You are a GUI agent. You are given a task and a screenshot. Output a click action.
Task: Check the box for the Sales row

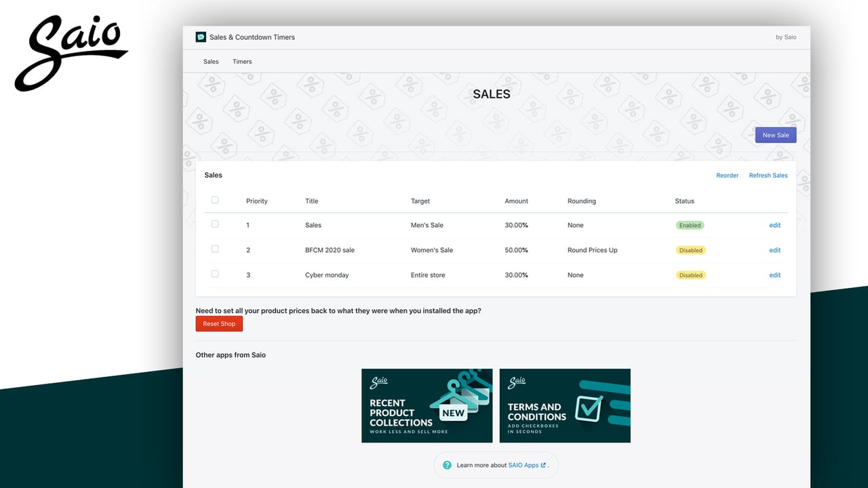tap(215, 224)
